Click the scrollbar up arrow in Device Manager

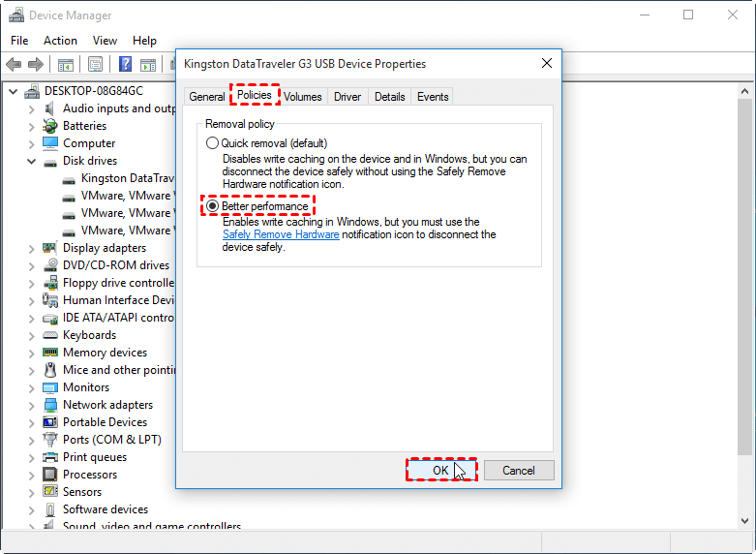(x=744, y=91)
